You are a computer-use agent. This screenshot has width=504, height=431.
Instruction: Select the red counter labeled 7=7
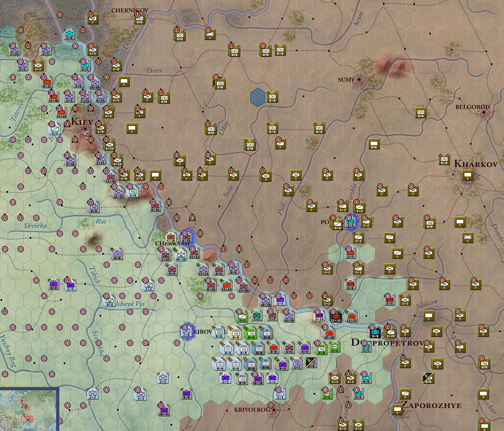tap(272, 316)
